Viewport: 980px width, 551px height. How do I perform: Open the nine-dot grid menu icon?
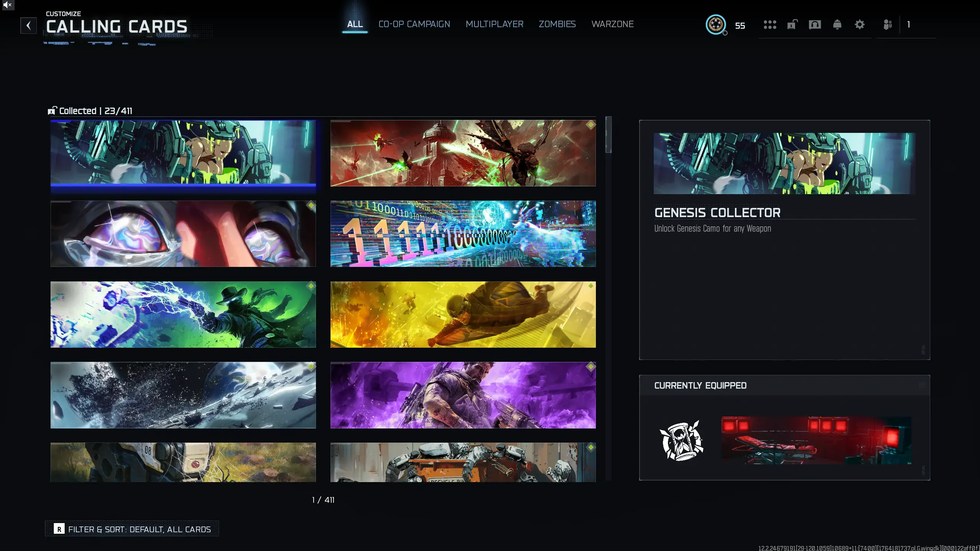tap(770, 25)
